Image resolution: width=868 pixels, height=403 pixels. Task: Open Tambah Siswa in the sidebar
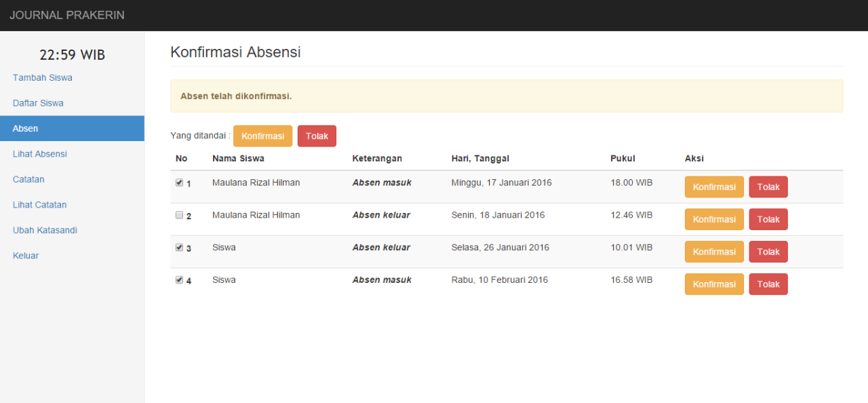click(x=43, y=77)
